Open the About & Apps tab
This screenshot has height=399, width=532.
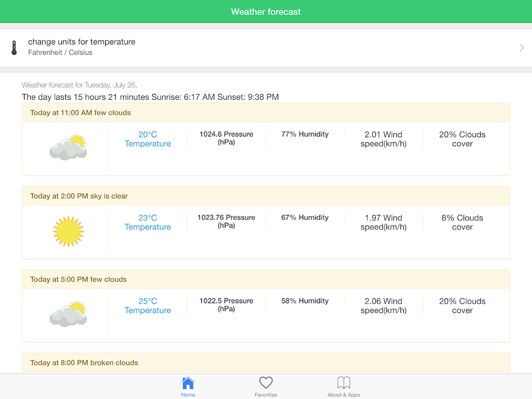[x=344, y=387]
